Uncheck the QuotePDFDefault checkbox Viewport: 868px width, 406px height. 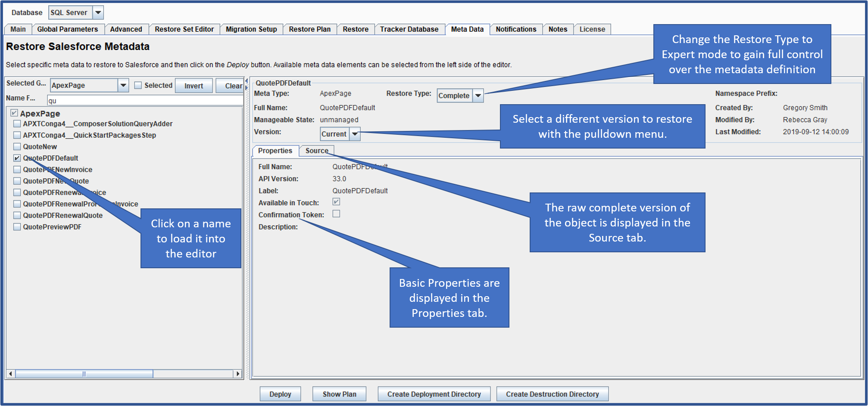click(17, 158)
